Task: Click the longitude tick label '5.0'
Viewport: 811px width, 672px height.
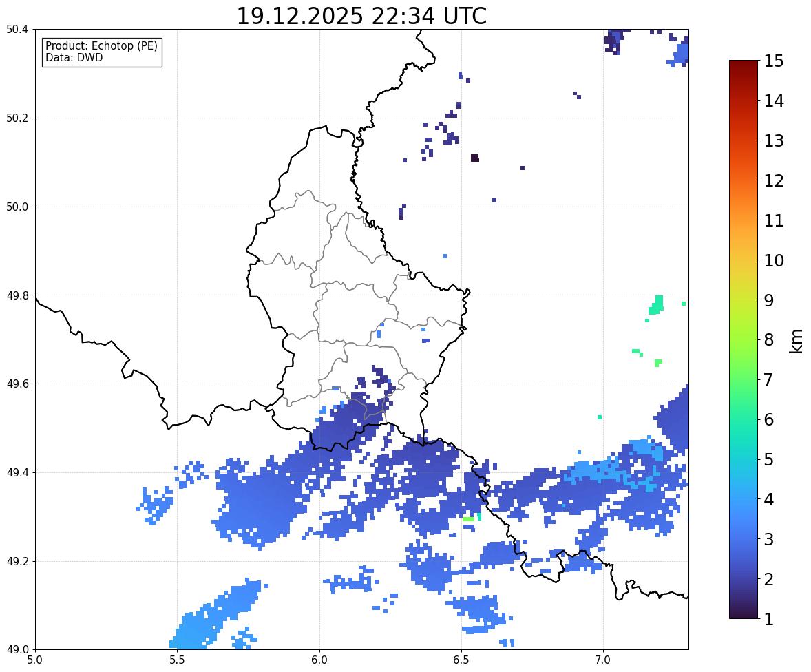Action: tap(35, 660)
